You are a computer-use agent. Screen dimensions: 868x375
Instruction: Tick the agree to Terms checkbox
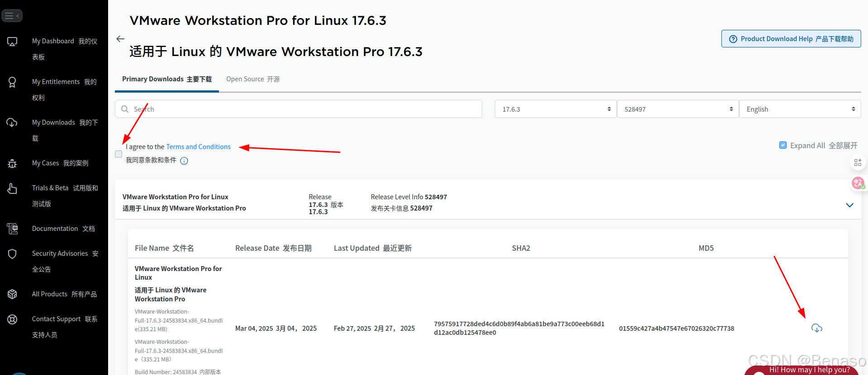click(x=119, y=154)
